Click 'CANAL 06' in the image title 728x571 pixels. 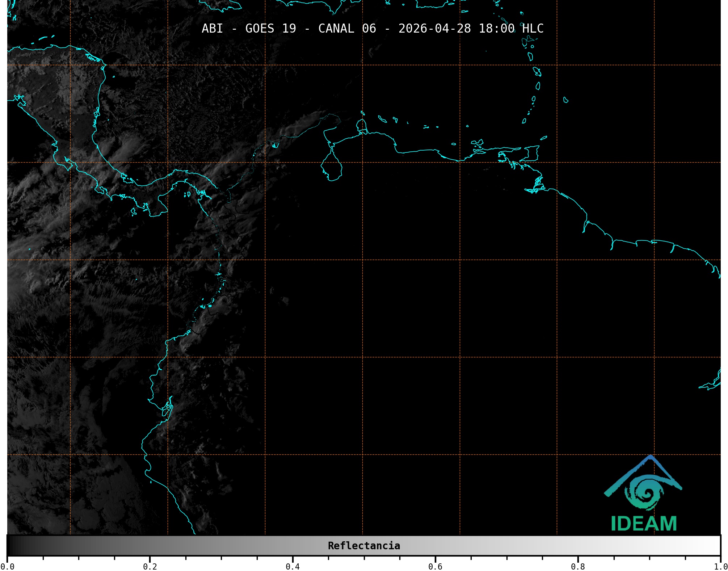click(347, 29)
